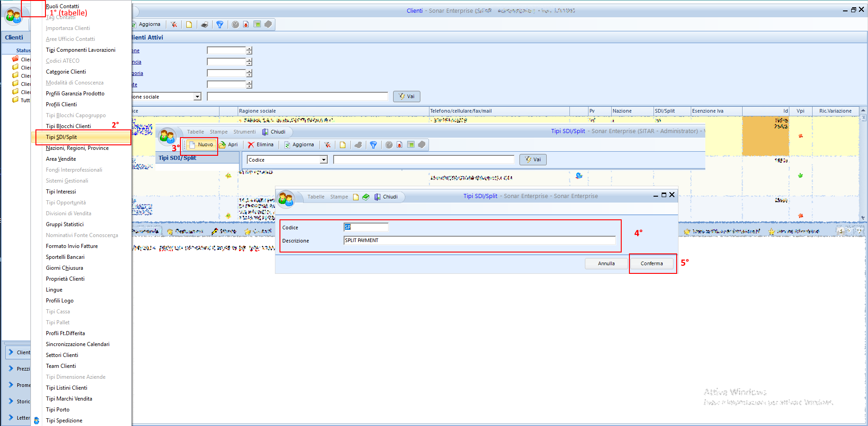The width and height of the screenshot is (868, 426).
Task: Select Tipi SDI/Split menu entry
Action: pyautogui.click(x=61, y=137)
